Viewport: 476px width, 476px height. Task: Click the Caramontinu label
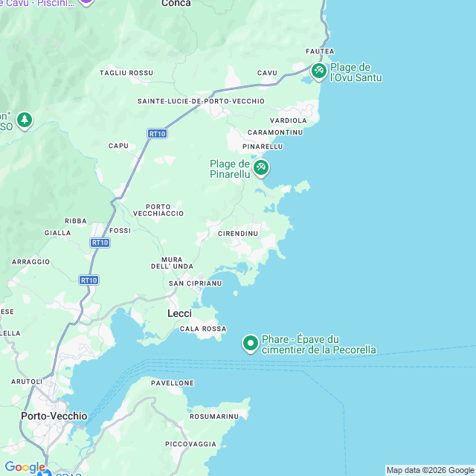coord(275,132)
